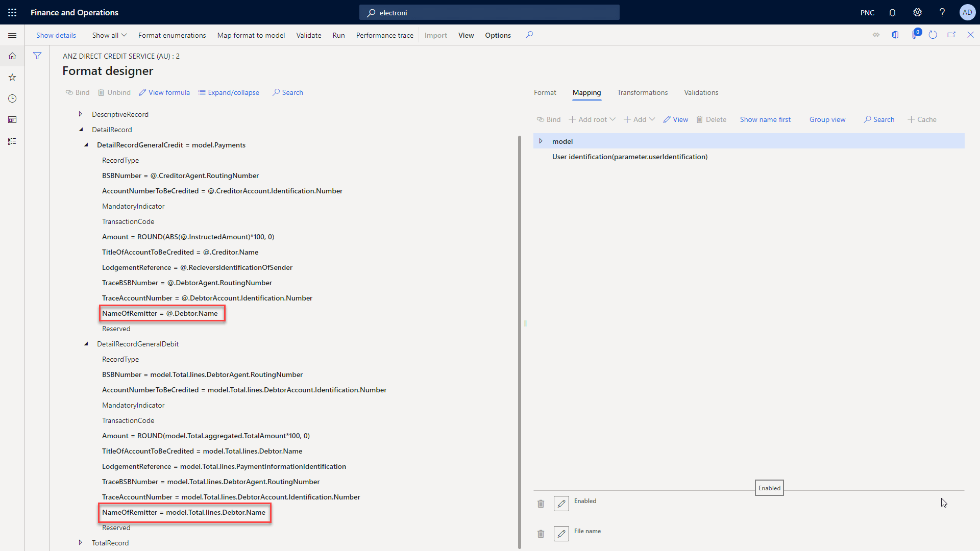Screen dimensions: 980x551
Task: Delete the Enabled property trash icon
Action: click(541, 504)
